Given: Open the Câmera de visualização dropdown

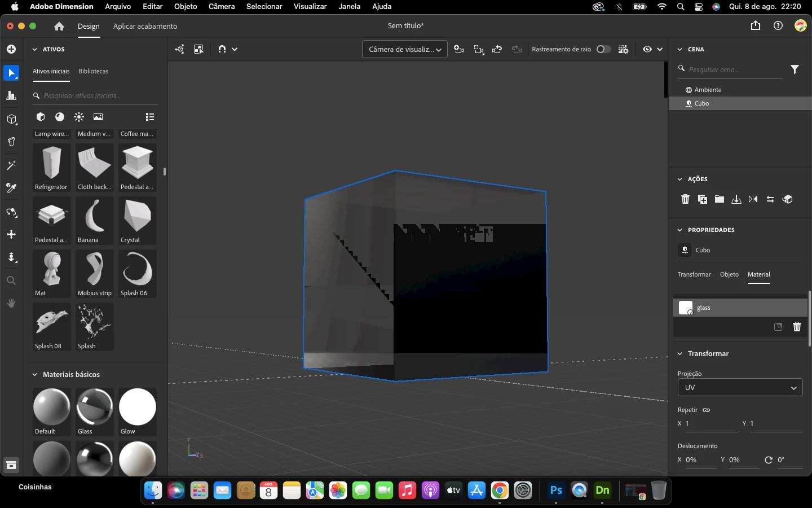Looking at the screenshot, I should (405, 49).
